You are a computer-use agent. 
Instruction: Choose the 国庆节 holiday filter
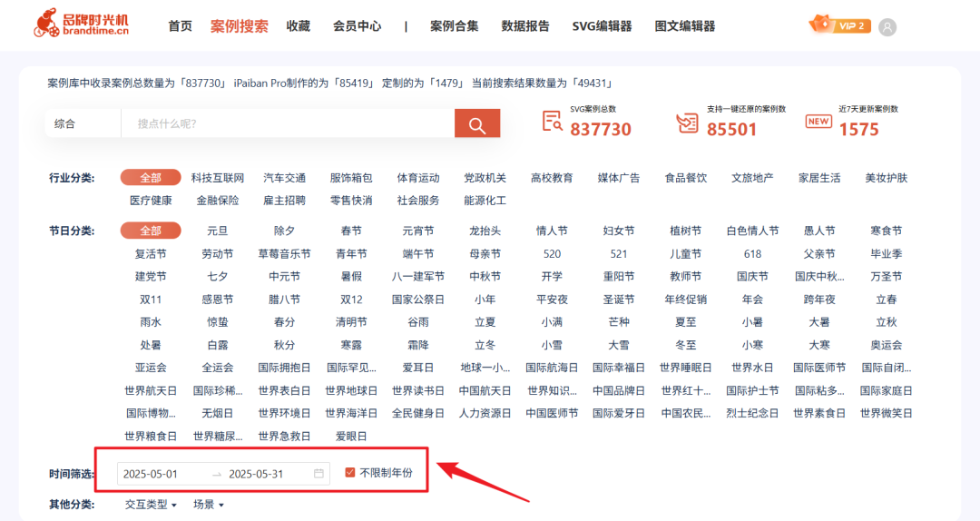(752, 277)
